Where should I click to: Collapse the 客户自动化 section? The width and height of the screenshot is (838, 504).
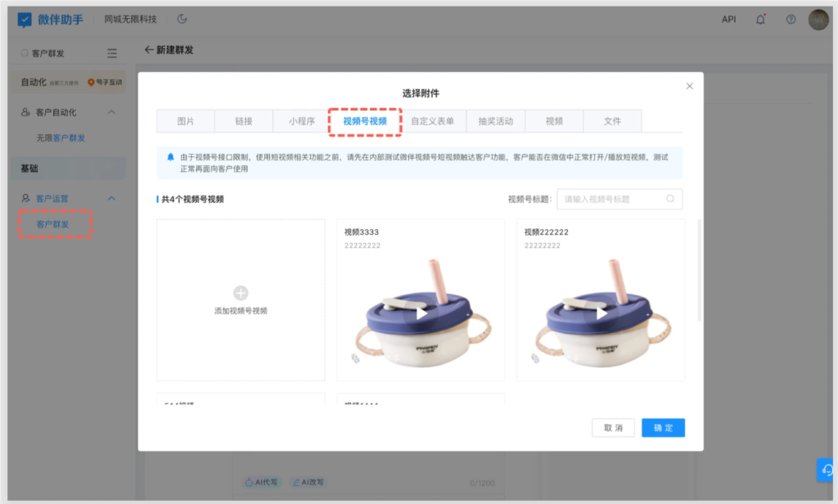pos(112,112)
